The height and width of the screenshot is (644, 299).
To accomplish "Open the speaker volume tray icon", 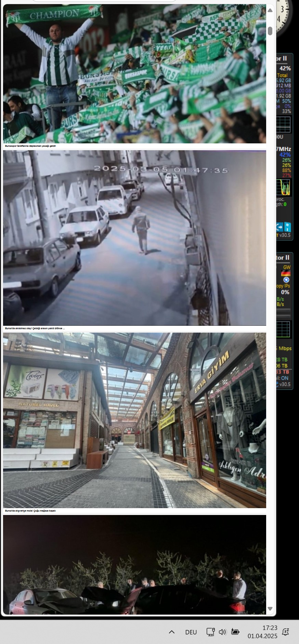I will (222, 632).
